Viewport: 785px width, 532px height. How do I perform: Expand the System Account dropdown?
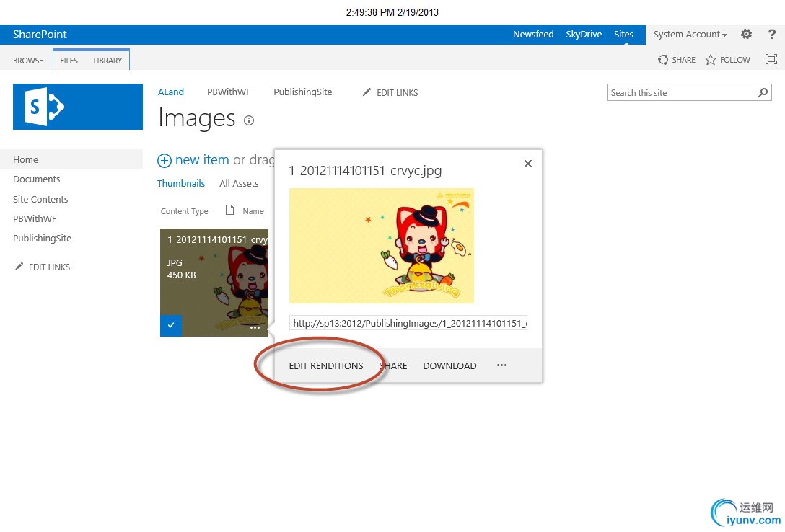click(x=690, y=35)
